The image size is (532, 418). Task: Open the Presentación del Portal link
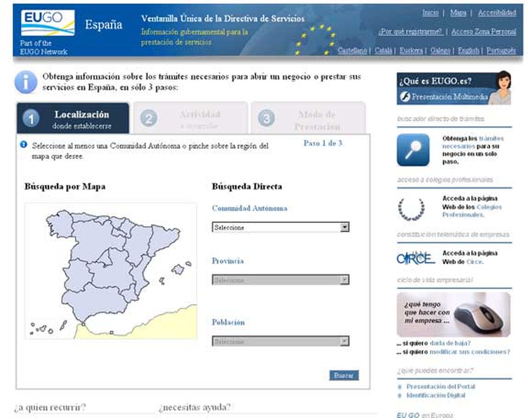click(440, 387)
